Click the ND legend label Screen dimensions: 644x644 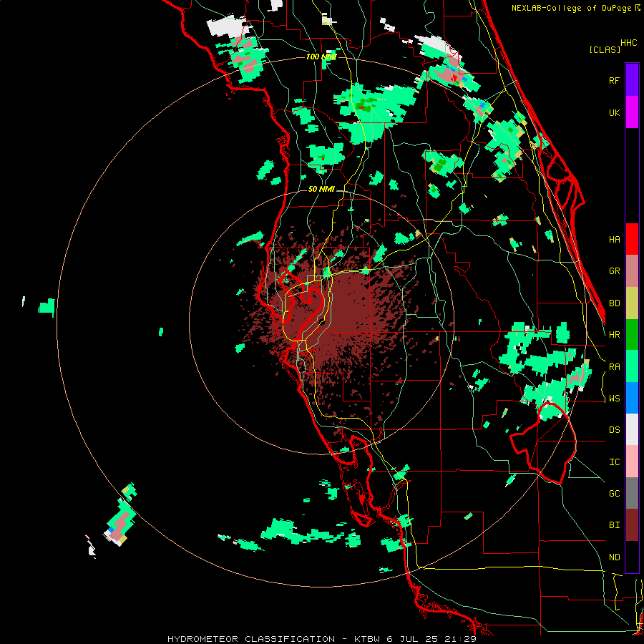[614, 557]
